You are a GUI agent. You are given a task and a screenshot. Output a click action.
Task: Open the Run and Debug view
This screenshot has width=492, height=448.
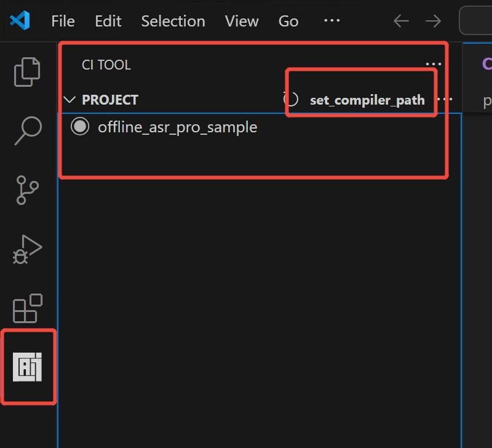28,249
